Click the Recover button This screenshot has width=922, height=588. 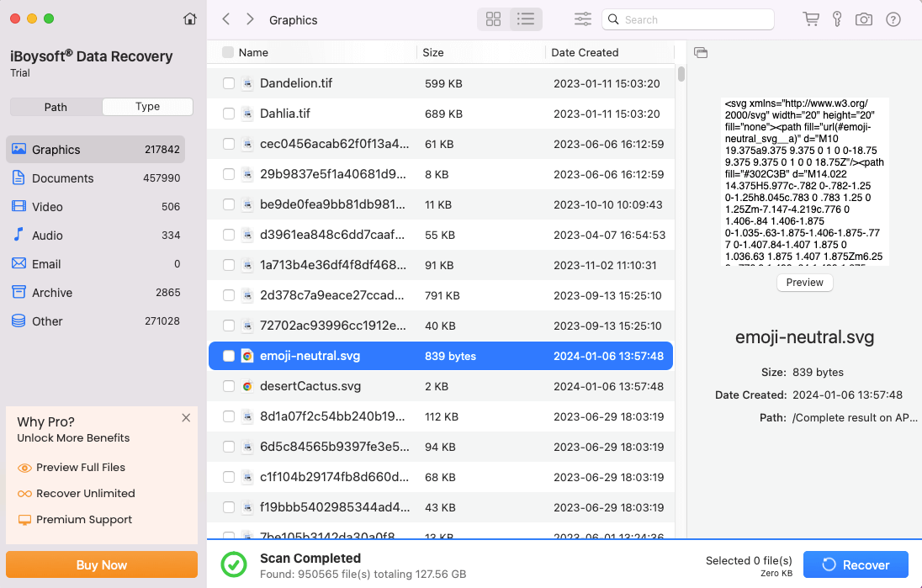(x=856, y=564)
